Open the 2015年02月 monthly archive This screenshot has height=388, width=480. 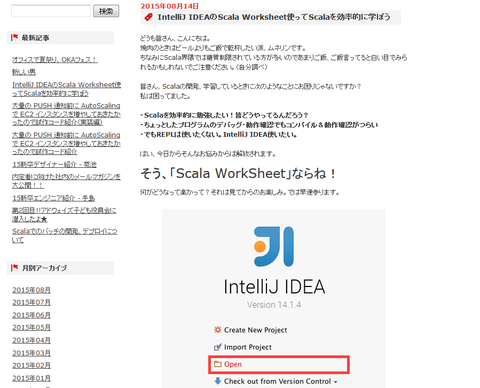(x=31, y=365)
